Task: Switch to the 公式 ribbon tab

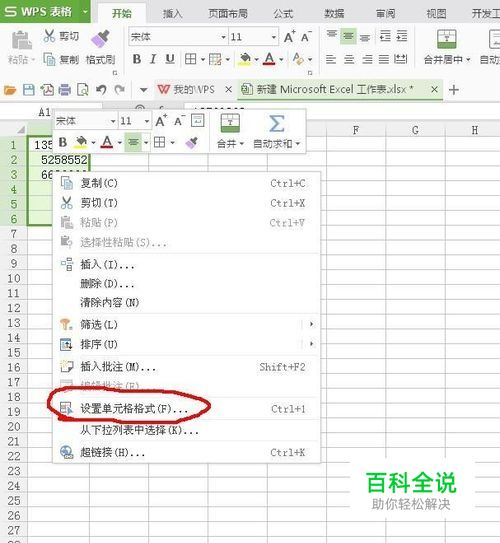Action: tap(283, 14)
